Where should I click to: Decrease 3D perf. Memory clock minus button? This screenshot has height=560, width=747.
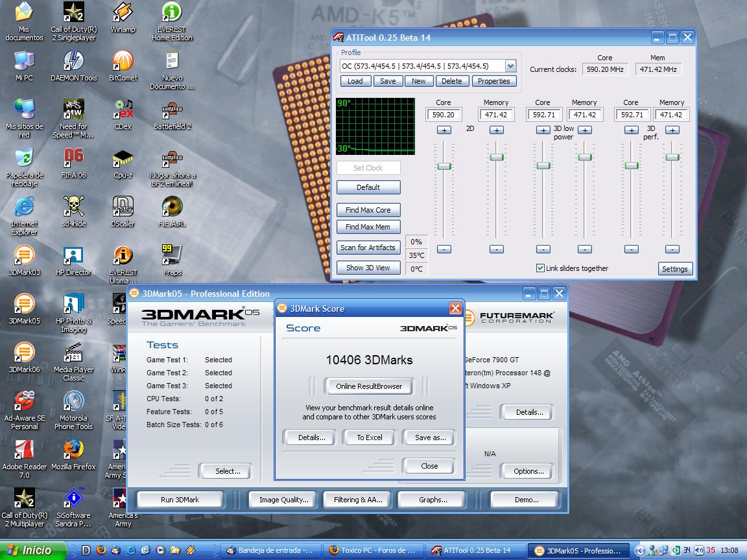coord(672,249)
